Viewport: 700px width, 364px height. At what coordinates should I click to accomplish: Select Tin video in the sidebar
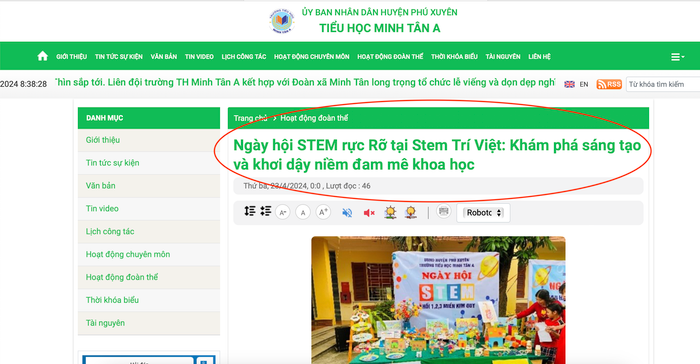click(x=149, y=209)
